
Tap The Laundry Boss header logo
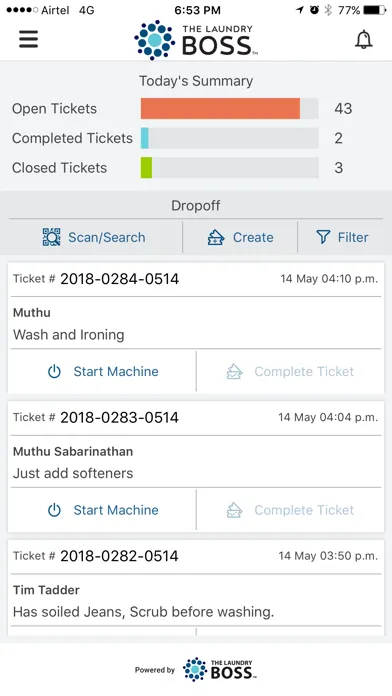pyautogui.click(x=196, y=40)
